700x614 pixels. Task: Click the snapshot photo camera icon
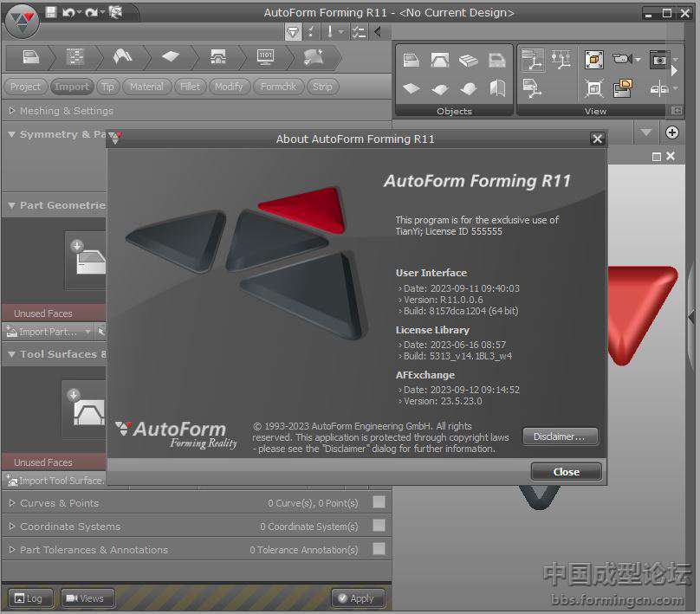658,59
